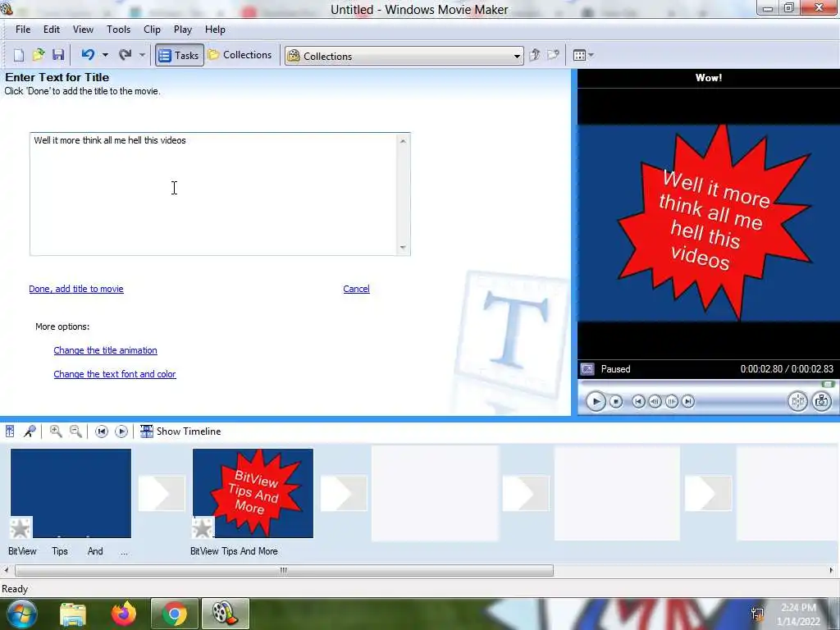Open the File menu
The height and width of the screenshot is (630, 840).
(23, 30)
